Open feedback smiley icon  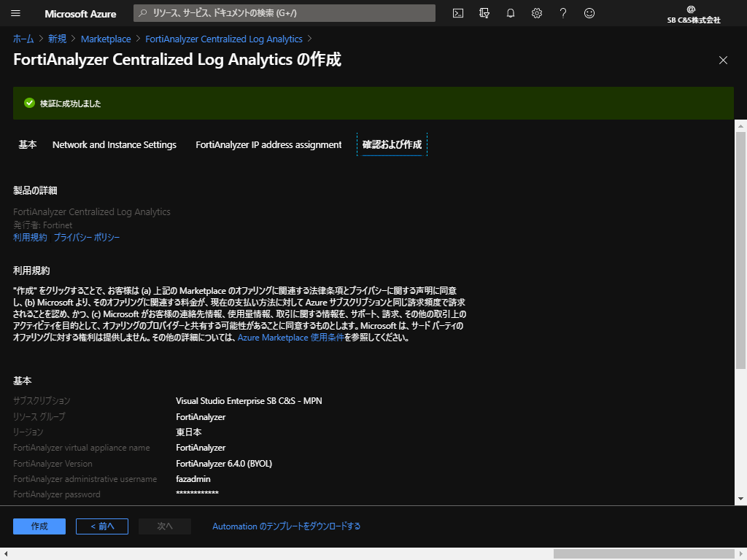589,13
